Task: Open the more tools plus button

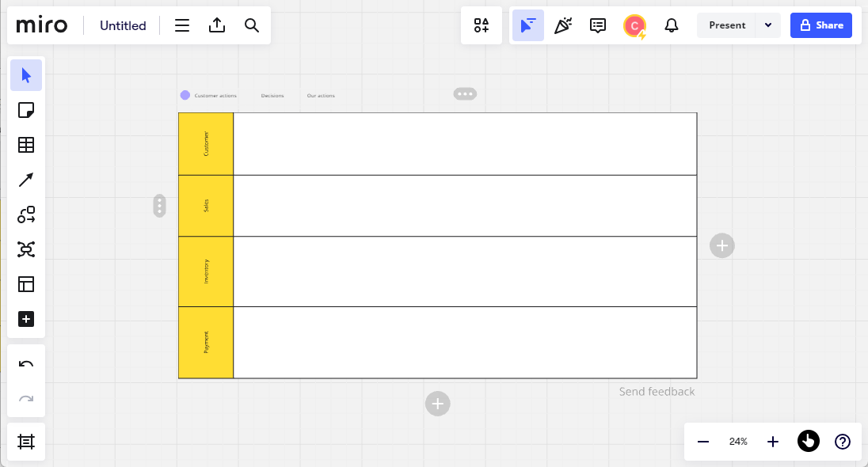Action: (26, 319)
